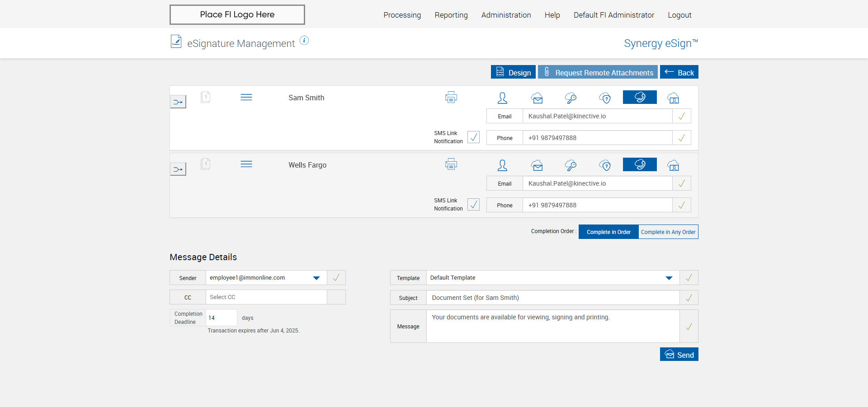Toggle SMS Link Notification checkbox for Wells Fargo
The image size is (868, 407).
point(474,205)
